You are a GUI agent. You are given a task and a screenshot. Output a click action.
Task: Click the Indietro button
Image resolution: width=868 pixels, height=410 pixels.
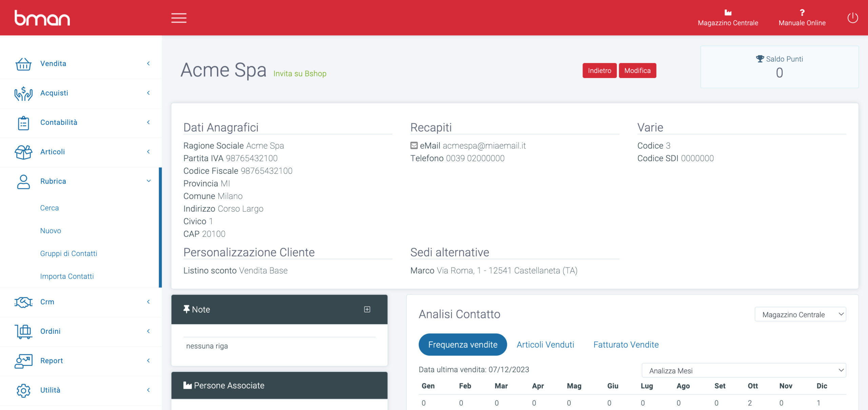click(x=599, y=71)
